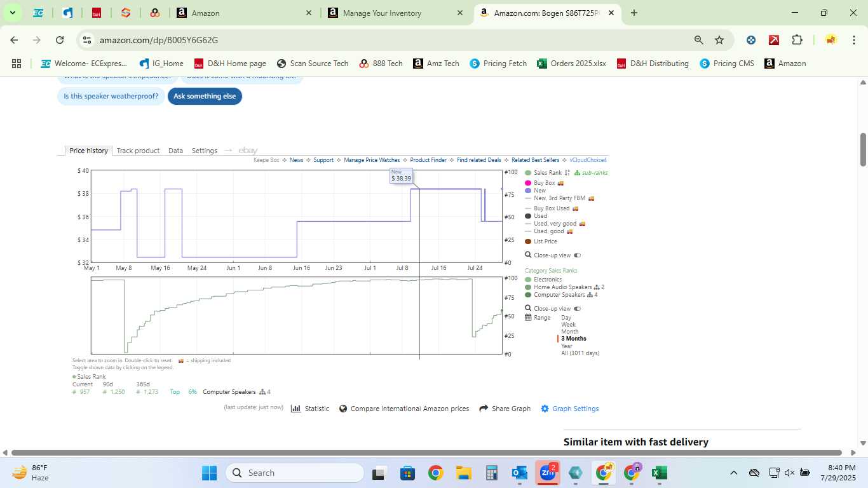Switch to the Price history tab
The image size is (868, 488).
89,151
